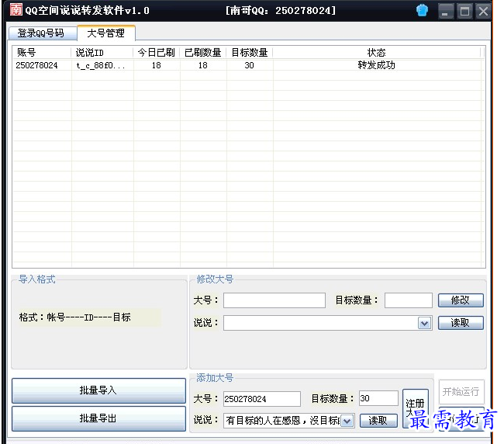This screenshot has height=444, width=504.
Task: Click the 账号 column header
Action: (x=41, y=53)
